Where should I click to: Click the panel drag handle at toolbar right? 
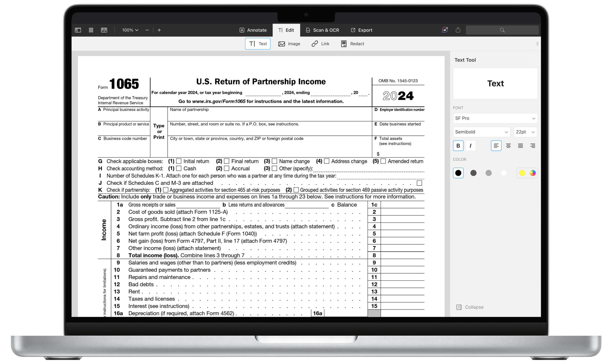click(537, 44)
